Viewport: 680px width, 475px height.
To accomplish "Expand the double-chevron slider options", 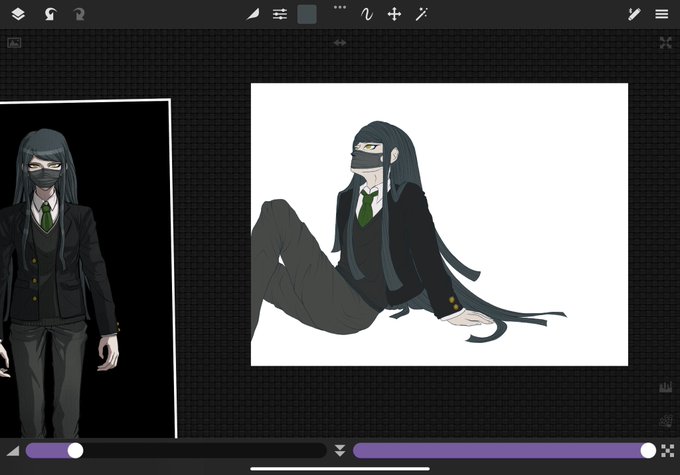I will click(x=340, y=451).
